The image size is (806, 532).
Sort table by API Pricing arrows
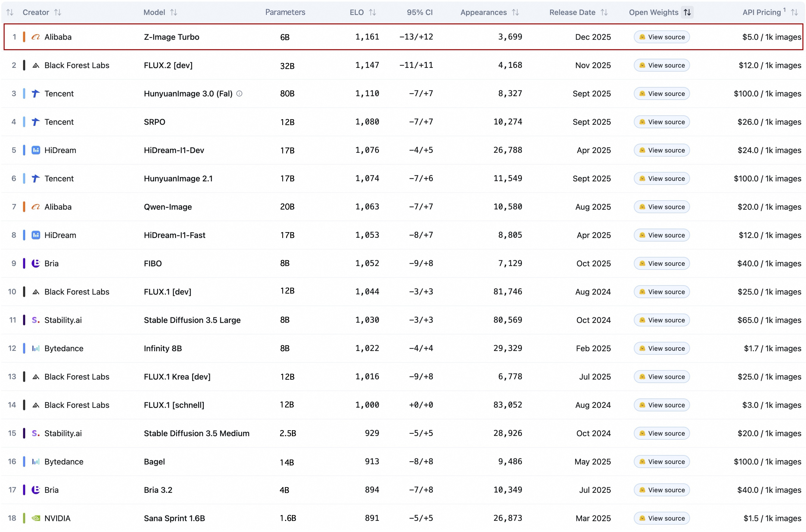pos(794,13)
